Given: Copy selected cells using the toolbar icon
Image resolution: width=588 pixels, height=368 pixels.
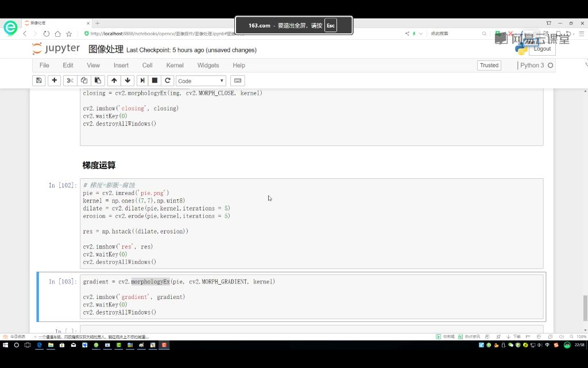Looking at the screenshot, I should [x=84, y=80].
